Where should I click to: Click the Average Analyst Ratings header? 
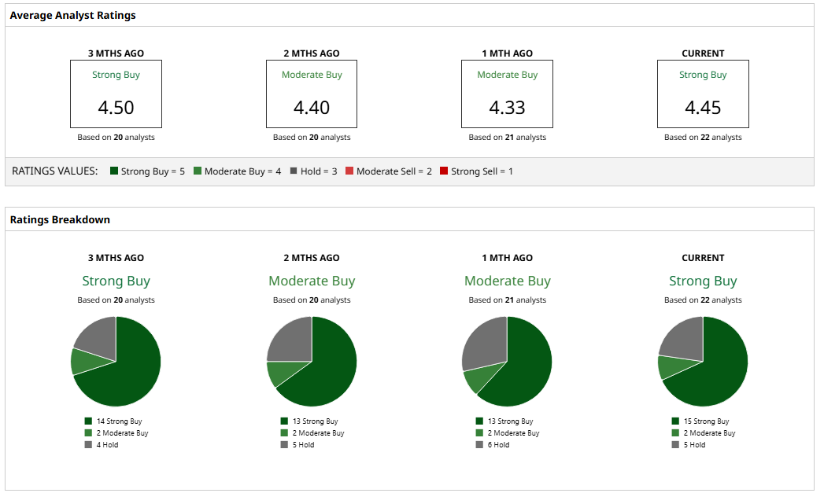click(x=72, y=15)
